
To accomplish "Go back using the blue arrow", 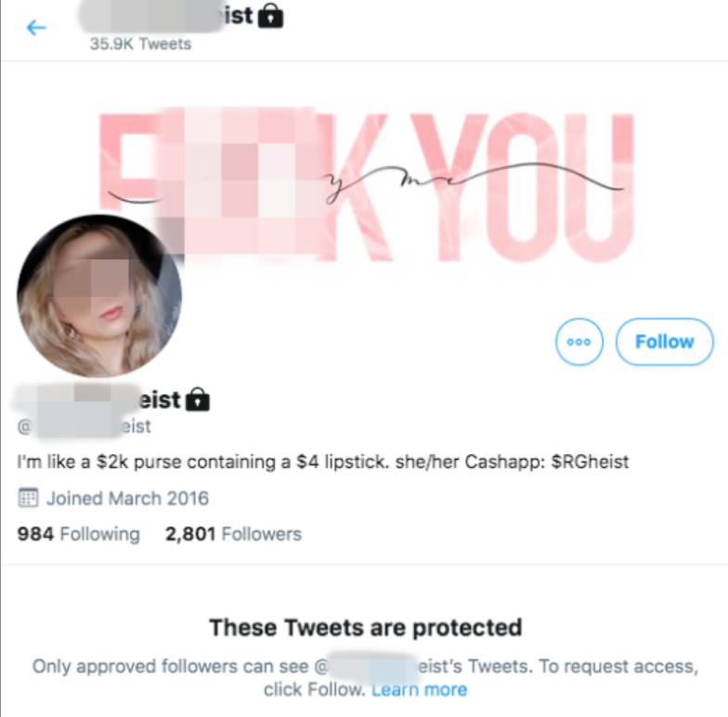I will [36, 28].
